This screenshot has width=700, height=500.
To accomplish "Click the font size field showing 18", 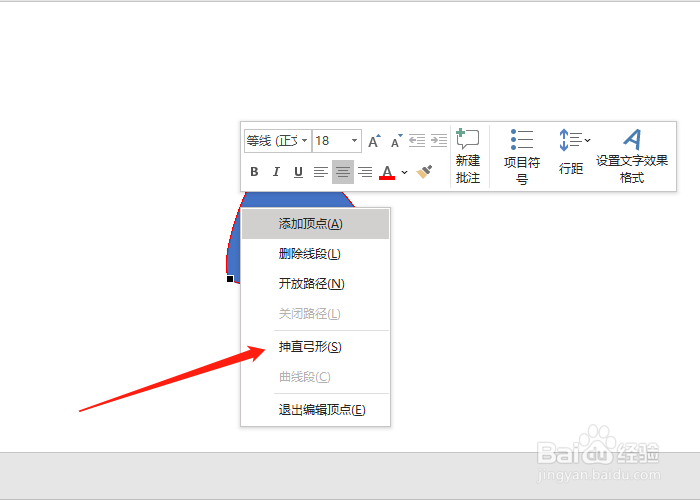I will (x=330, y=141).
